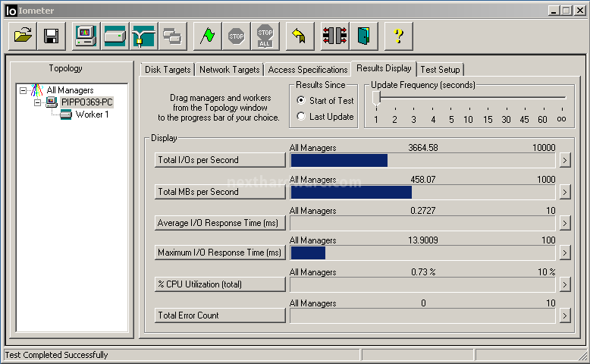Start a new manager (computer icon)
This screenshot has width=590, height=364.
pos(86,36)
